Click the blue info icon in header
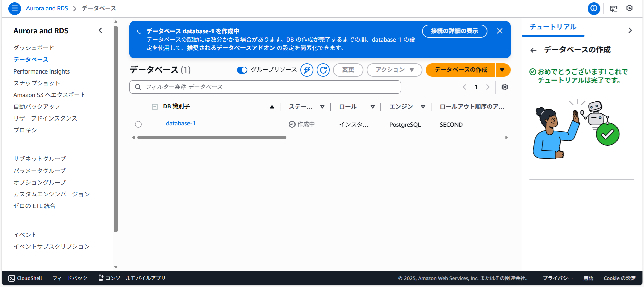The height and width of the screenshot is (287, 644). point(593,8)
